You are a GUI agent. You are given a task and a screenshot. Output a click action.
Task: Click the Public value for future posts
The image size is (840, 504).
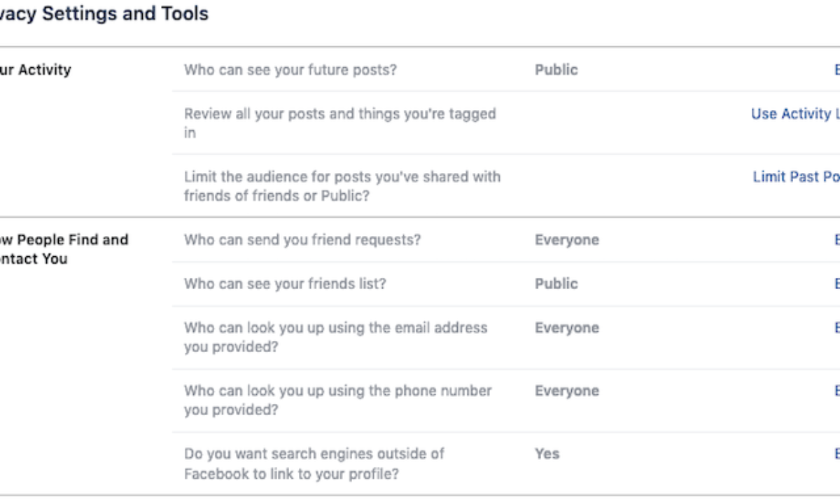click(556, 70)
